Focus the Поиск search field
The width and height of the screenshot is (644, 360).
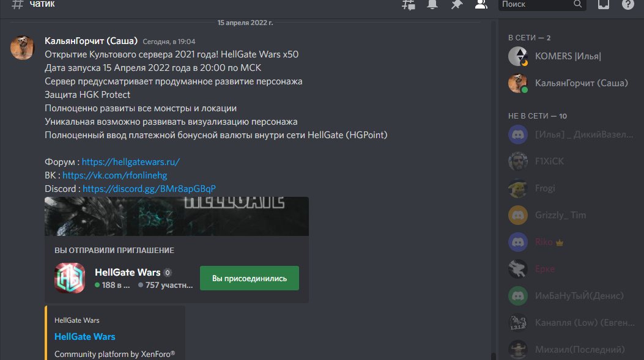542,4
